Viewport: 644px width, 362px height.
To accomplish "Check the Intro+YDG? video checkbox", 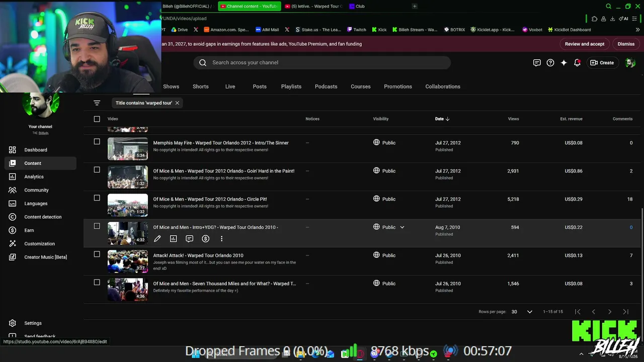I will tap(97, 226).
